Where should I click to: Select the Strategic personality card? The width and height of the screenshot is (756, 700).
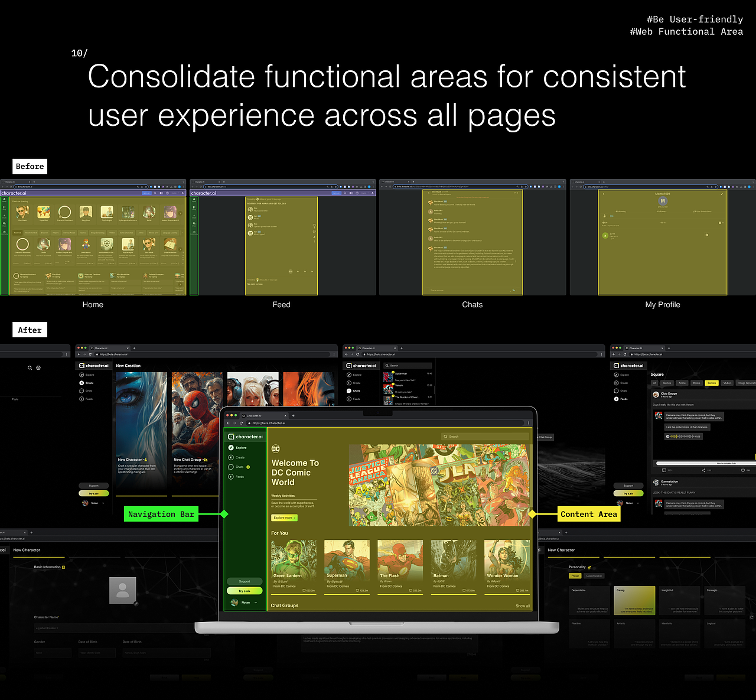(x=725, y=600)
